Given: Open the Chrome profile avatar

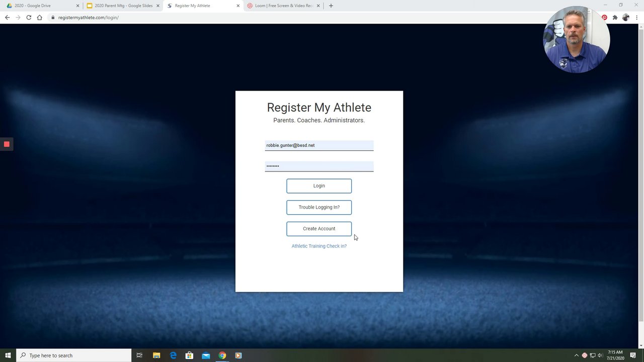Looking at the screenshot, I should click(x=626, y=17).
